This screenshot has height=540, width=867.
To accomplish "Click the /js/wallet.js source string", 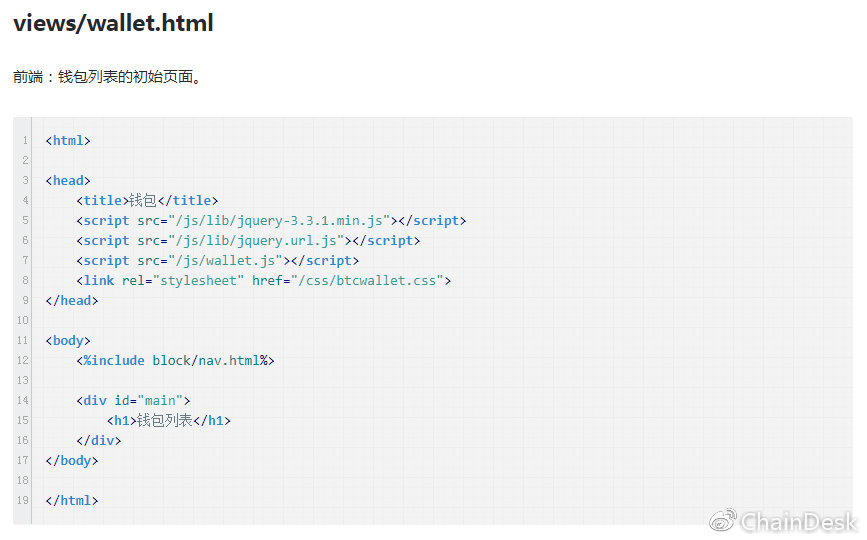I will (x=225, y=261).
